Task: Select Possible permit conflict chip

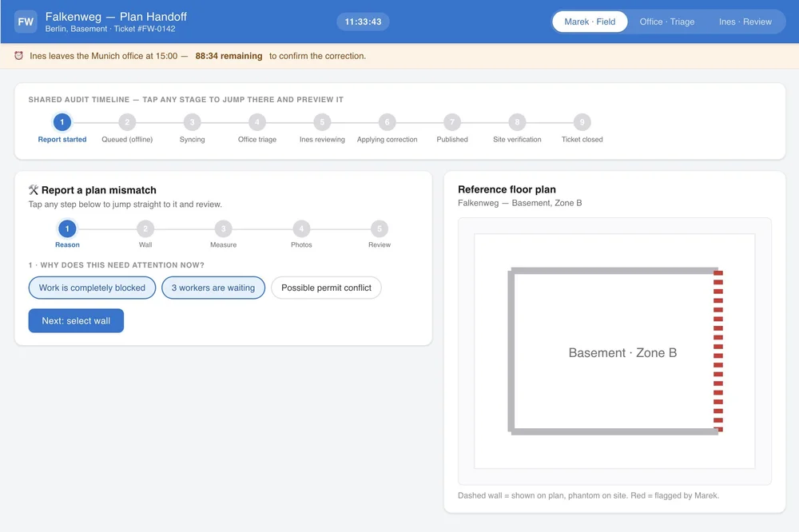Action: pyautogui.click(x=326, y=288)
